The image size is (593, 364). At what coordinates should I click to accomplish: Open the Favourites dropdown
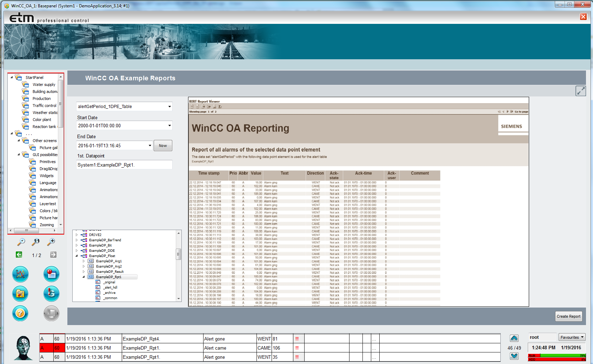tap(572, 337)
